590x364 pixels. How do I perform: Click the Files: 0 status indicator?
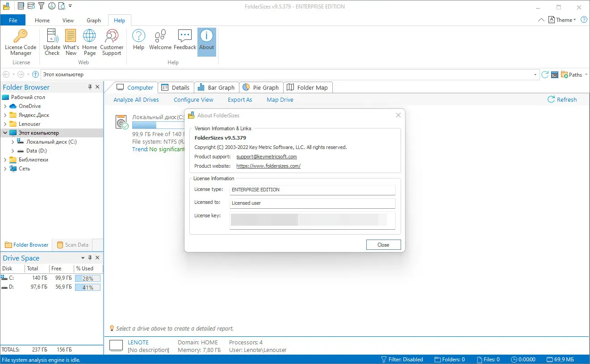[x=489, y=360]
